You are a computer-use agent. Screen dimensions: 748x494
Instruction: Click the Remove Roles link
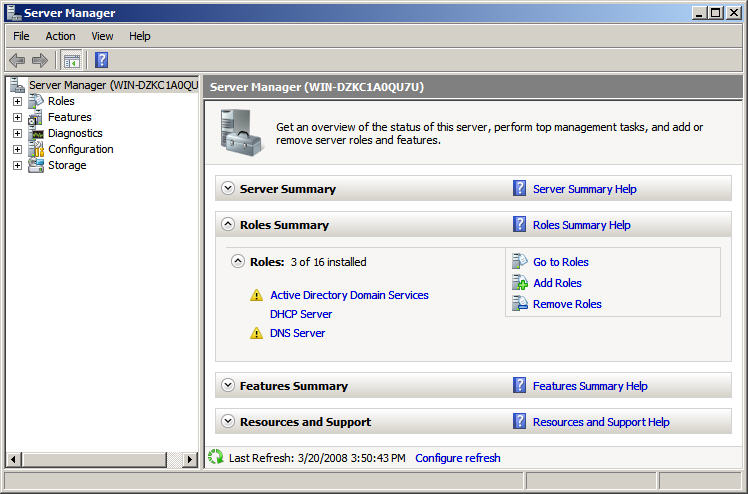click(567, 304)
